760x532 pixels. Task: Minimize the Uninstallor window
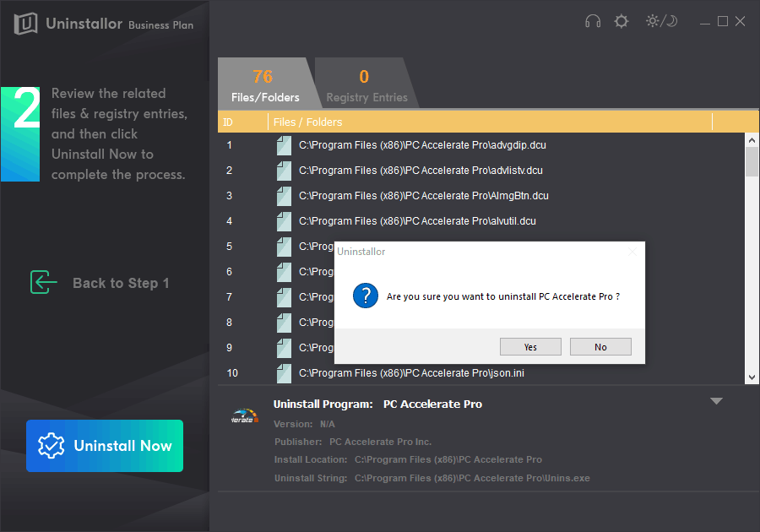click(705, 22)
